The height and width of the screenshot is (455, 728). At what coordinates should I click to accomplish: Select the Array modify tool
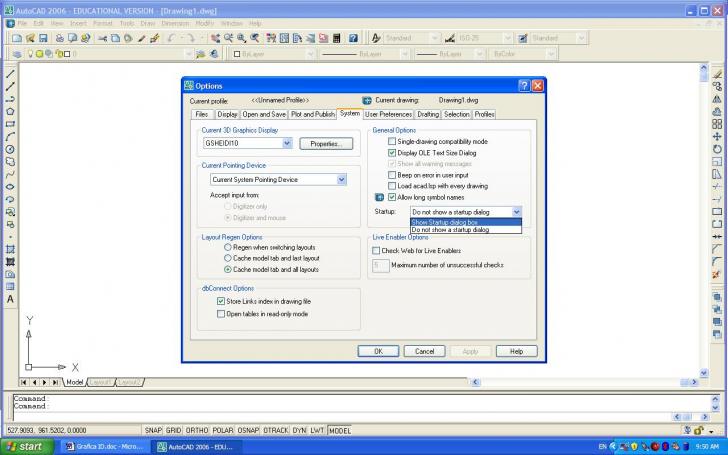point(717,124)
